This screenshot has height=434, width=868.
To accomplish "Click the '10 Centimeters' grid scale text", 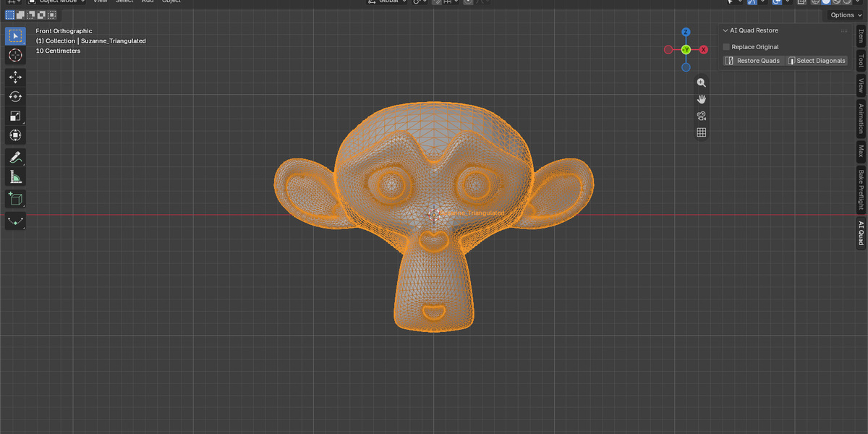I will 59,51.
